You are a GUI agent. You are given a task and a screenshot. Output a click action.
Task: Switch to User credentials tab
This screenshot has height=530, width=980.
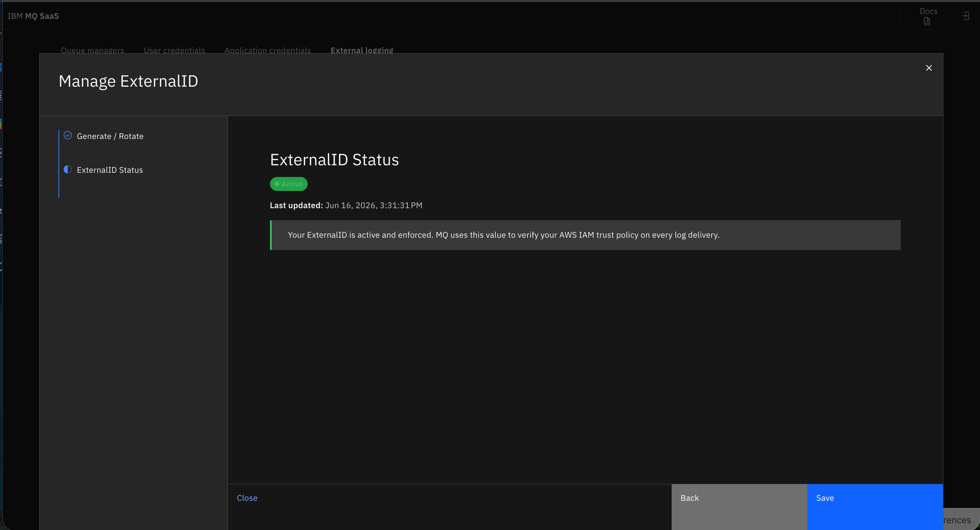pyautogui.click(x=174, y=50)
